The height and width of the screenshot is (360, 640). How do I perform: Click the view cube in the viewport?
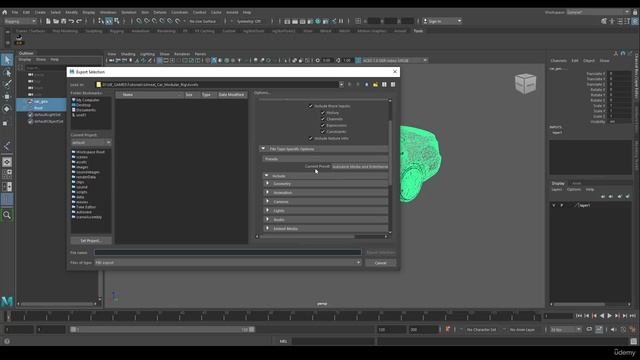525,84
